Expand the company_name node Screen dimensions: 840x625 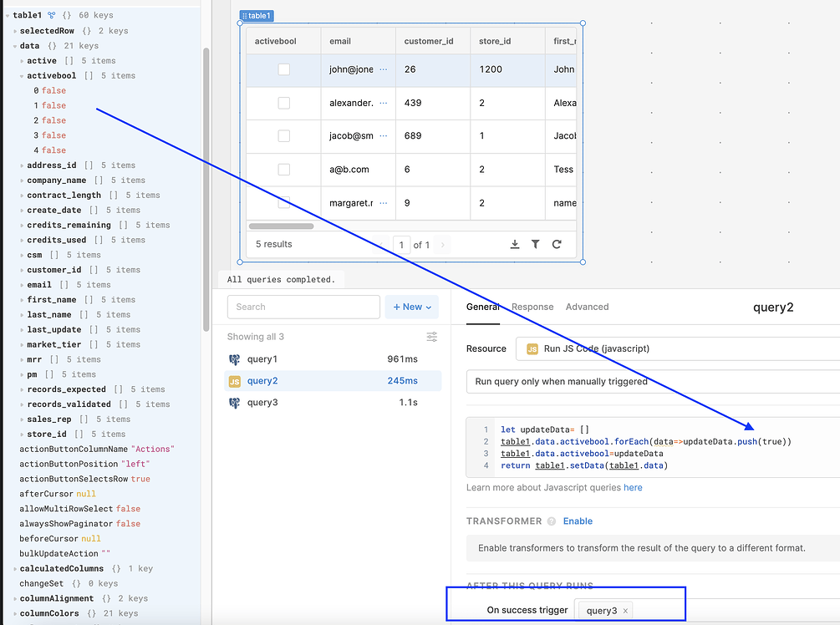(22, 180)
